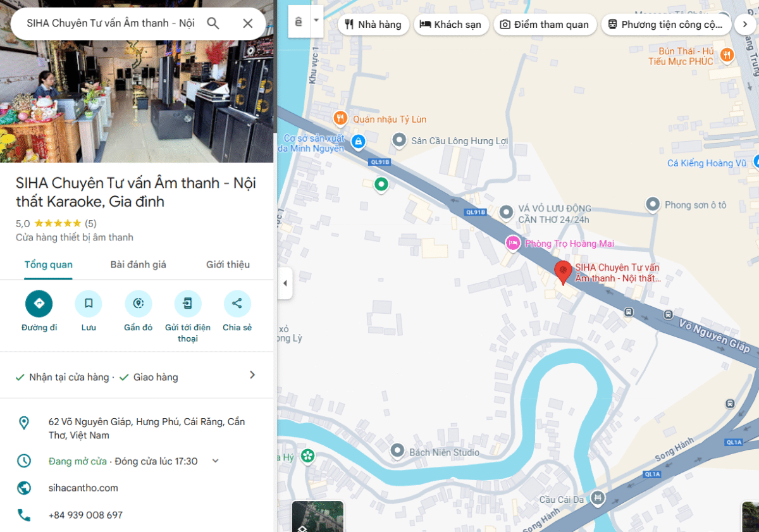Screen dimensions: 759x532
Task: Click the phone icon in the info list
Action: point(24,515)
